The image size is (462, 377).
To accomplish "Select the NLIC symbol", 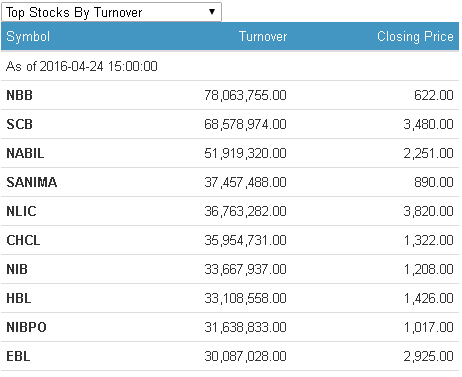I will pyautogui.click(x=21, y=211).
